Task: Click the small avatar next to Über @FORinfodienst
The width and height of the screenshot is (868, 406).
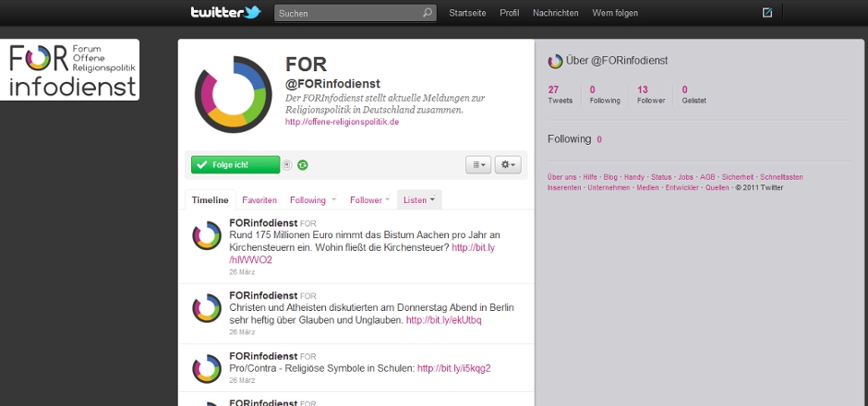Action: [x=555, y=61]
